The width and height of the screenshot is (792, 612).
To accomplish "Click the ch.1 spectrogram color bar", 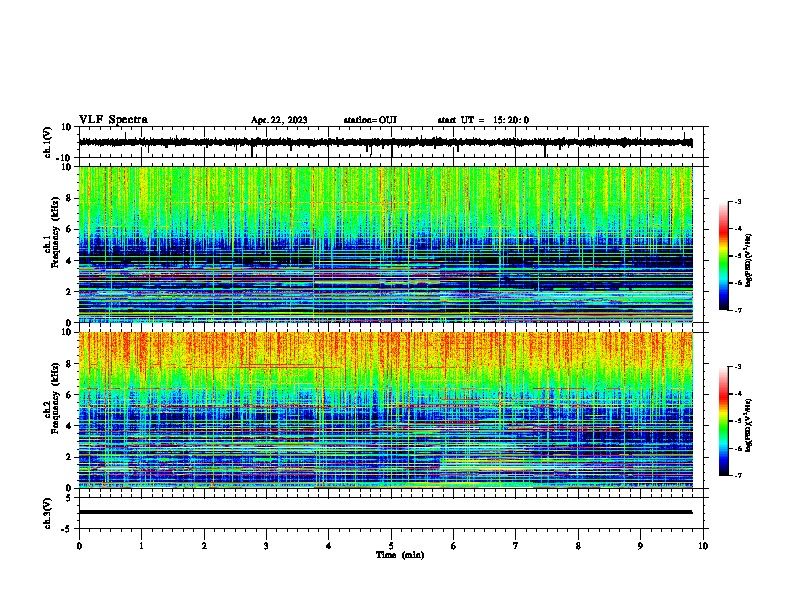I will click(723, 256).
